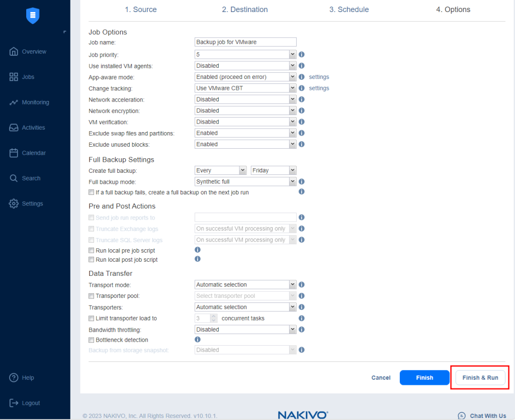Open the Network acceleration dropdown

pyautogui.click(x=245, y=99)
